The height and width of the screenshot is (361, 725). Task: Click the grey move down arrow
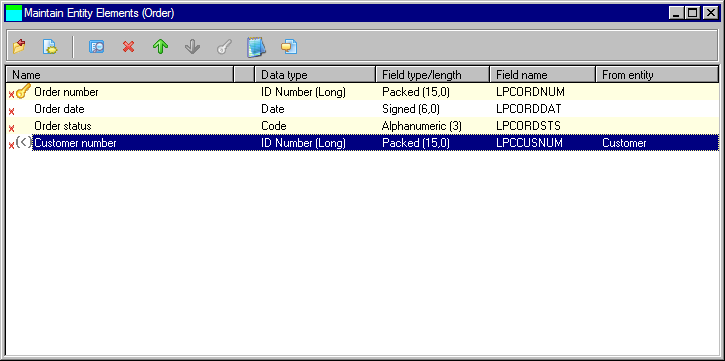click(x=192, y=47)
